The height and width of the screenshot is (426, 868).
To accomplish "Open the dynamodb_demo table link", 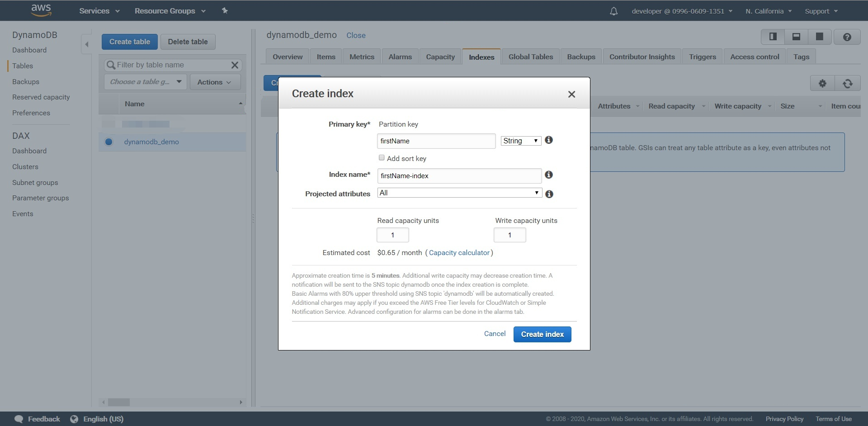I will (151, 142).
